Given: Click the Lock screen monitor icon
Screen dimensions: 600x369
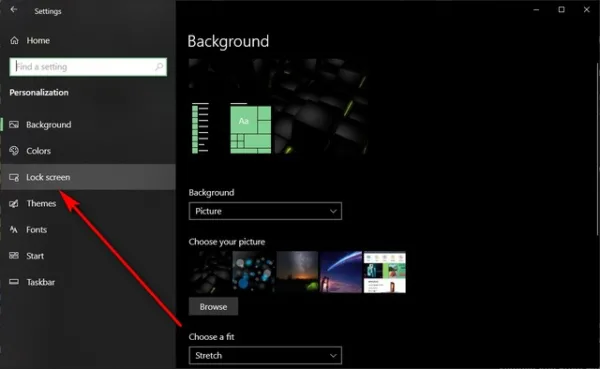Looking at the screenshot, I should [x=14, y=177].
